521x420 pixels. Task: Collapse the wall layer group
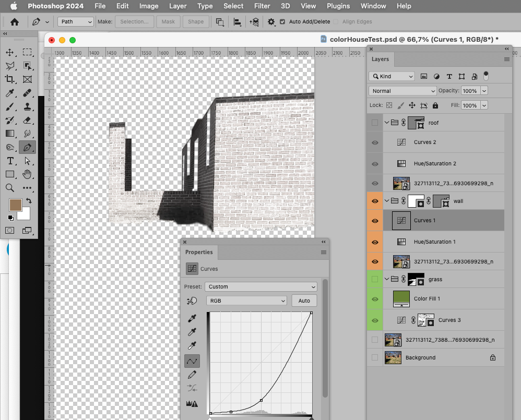click(x=386, y=200)
